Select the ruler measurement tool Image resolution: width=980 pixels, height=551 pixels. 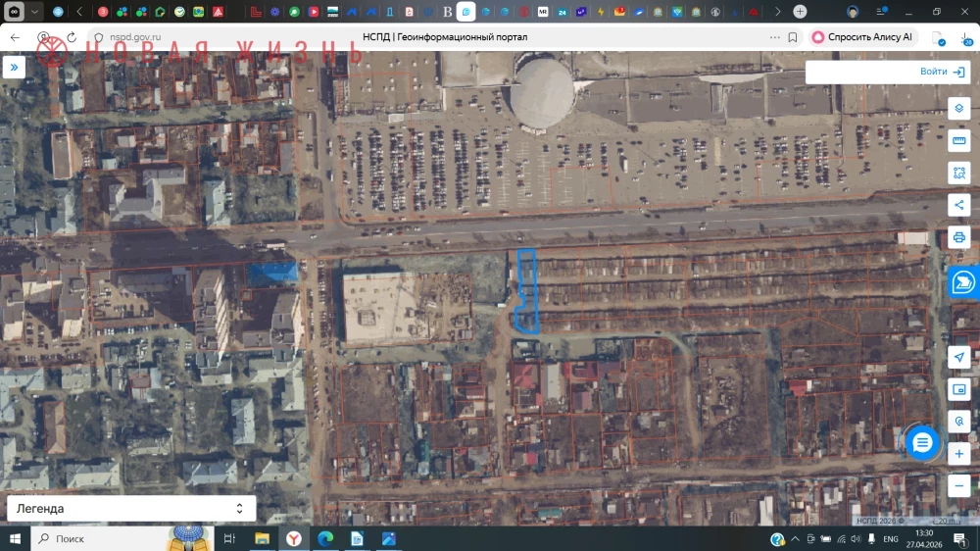(x=958, y=141)
